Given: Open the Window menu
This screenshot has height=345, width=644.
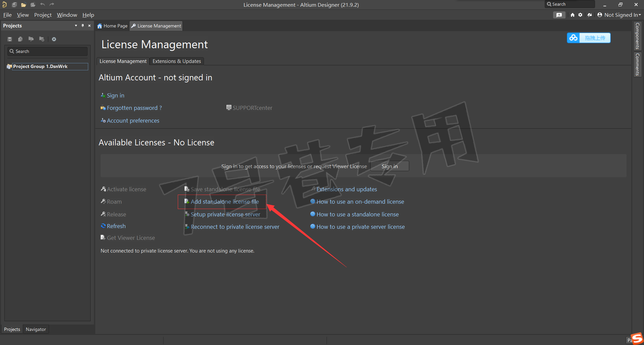Looking at the screenshot, I should coord(67,15).
